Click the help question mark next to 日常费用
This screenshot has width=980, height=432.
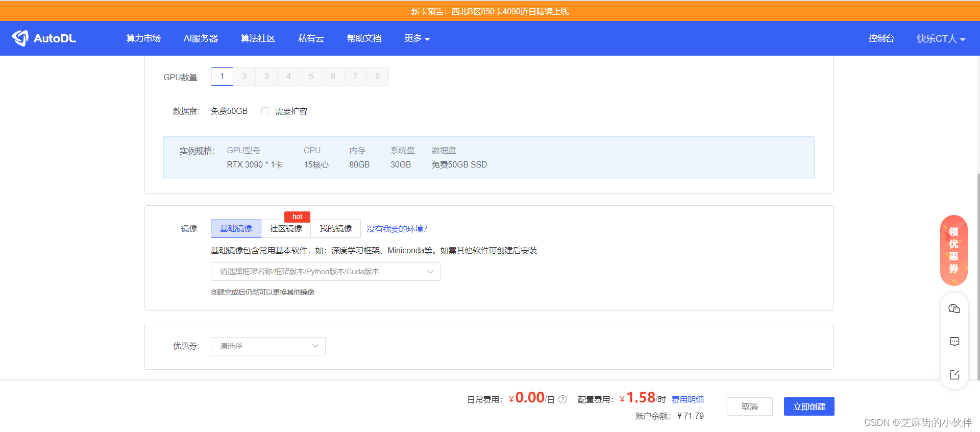[x=562, y=399]
